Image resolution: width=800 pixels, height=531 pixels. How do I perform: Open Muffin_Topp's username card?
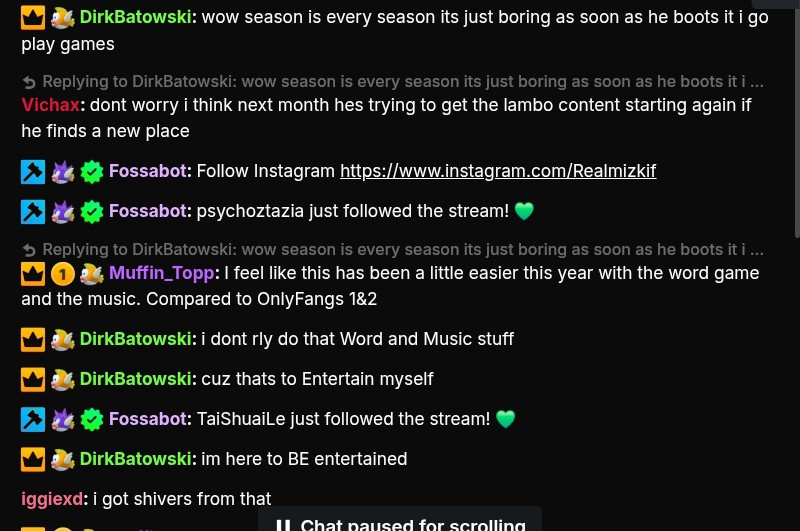pos(162,273)
